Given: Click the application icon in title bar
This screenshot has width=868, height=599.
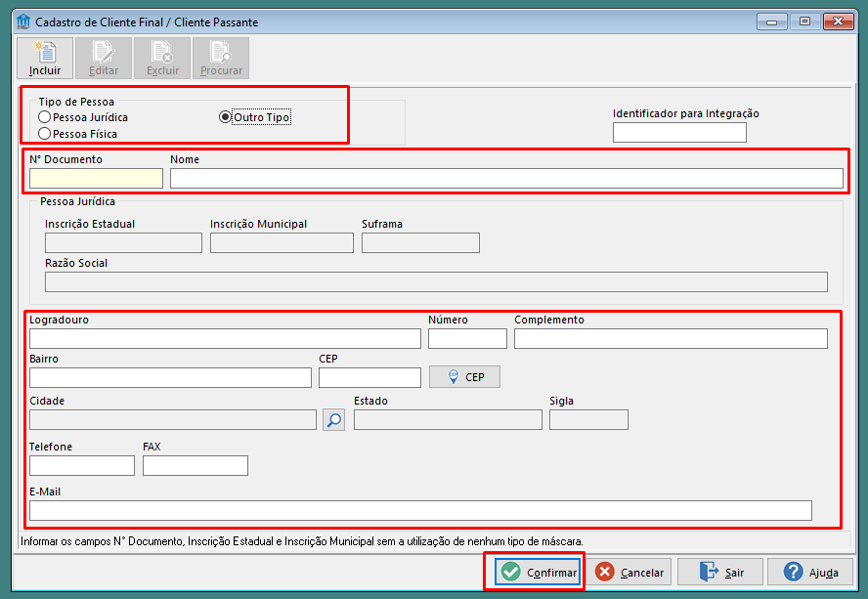Looking at the screenshot, I should pos(23,21).
